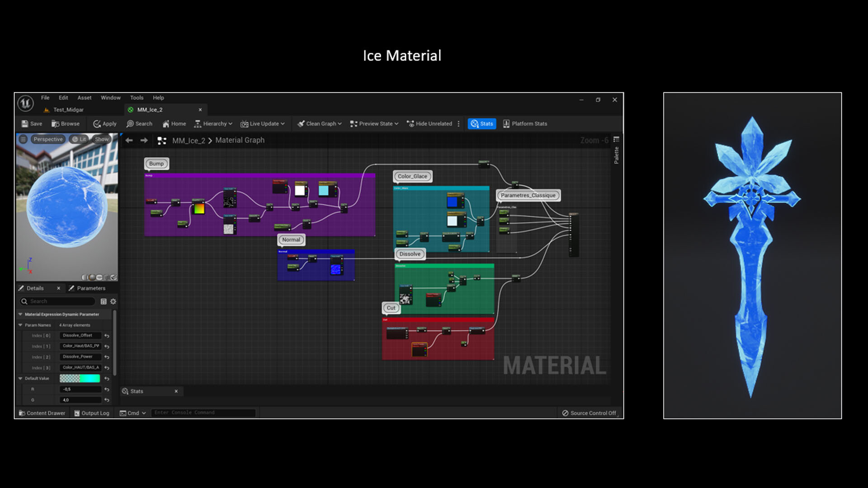868x488 pixels.
Task: Click property matrix table icon
Action: click(104, 301)
